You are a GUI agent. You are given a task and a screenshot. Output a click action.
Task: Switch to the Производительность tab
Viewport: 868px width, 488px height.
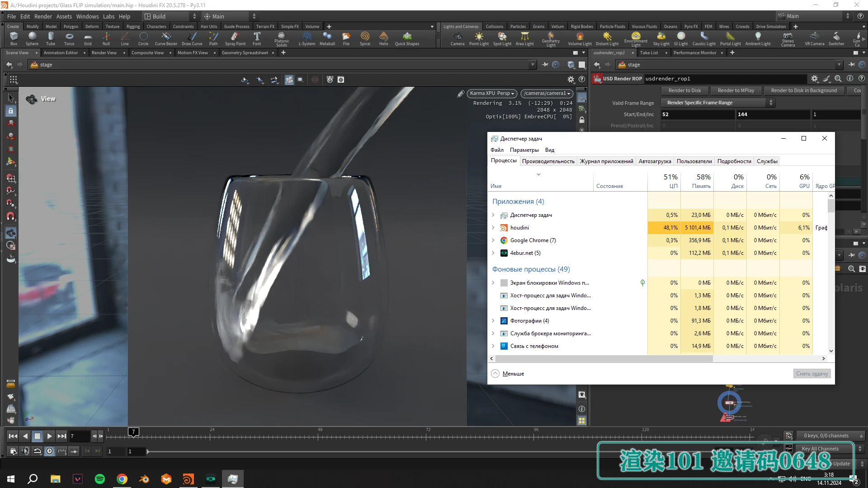tap(548, 161)
